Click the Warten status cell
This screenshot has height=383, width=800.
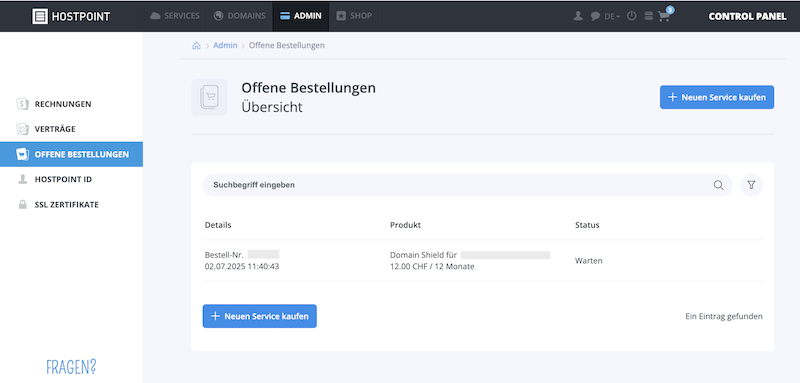click(588, 261)
